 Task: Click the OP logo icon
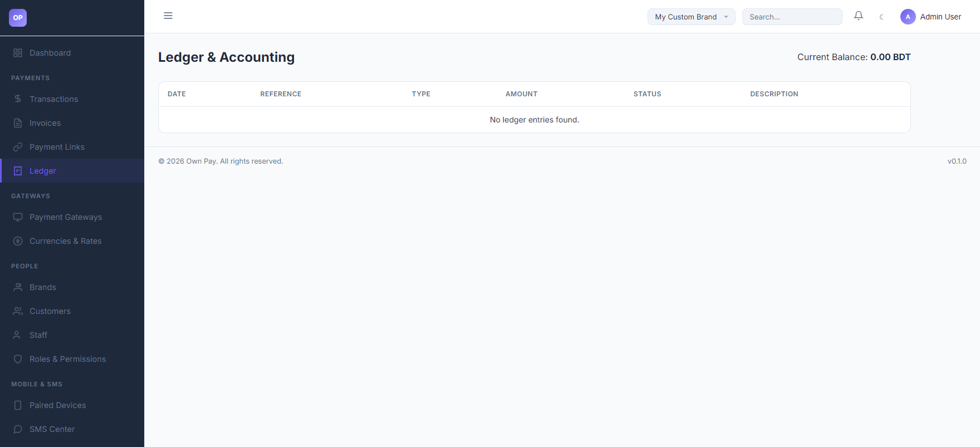pyautogui.click(x=18, y=18)
